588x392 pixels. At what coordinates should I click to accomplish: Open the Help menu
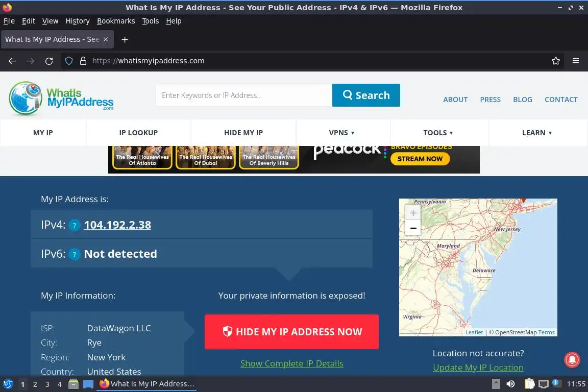(174, 21)
